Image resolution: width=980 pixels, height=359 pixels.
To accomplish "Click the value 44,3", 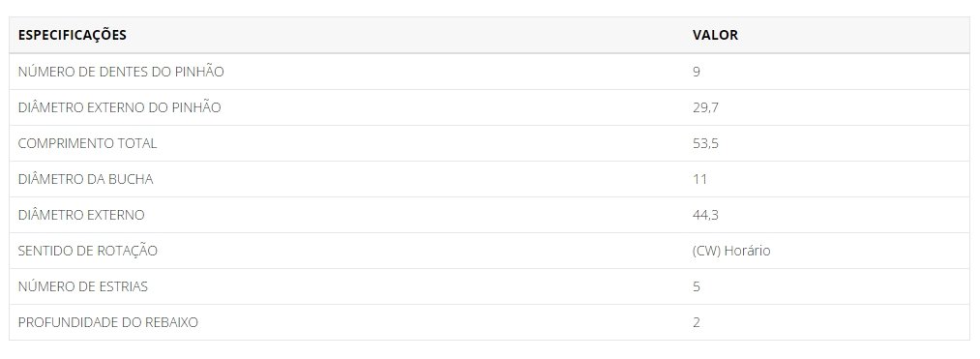I will click(x=705, y=215).
